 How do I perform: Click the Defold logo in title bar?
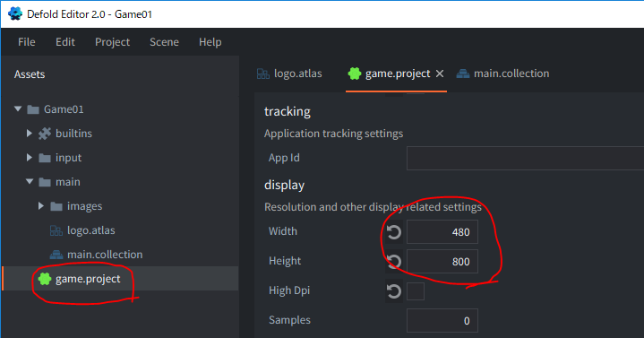point(15,13)
